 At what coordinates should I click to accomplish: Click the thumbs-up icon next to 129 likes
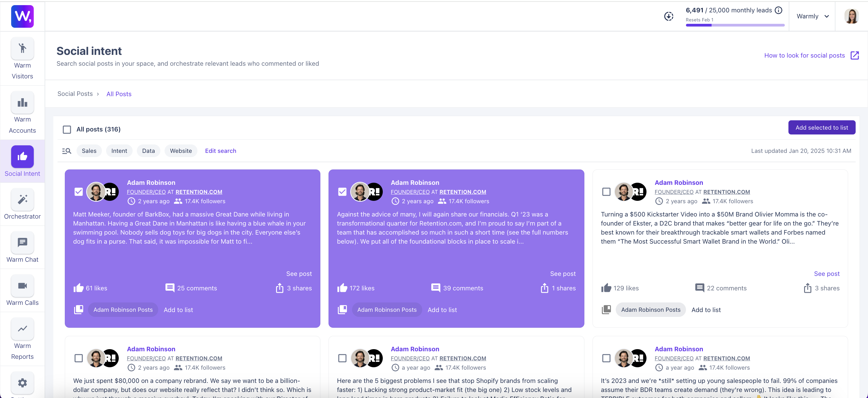click(606, 288)
